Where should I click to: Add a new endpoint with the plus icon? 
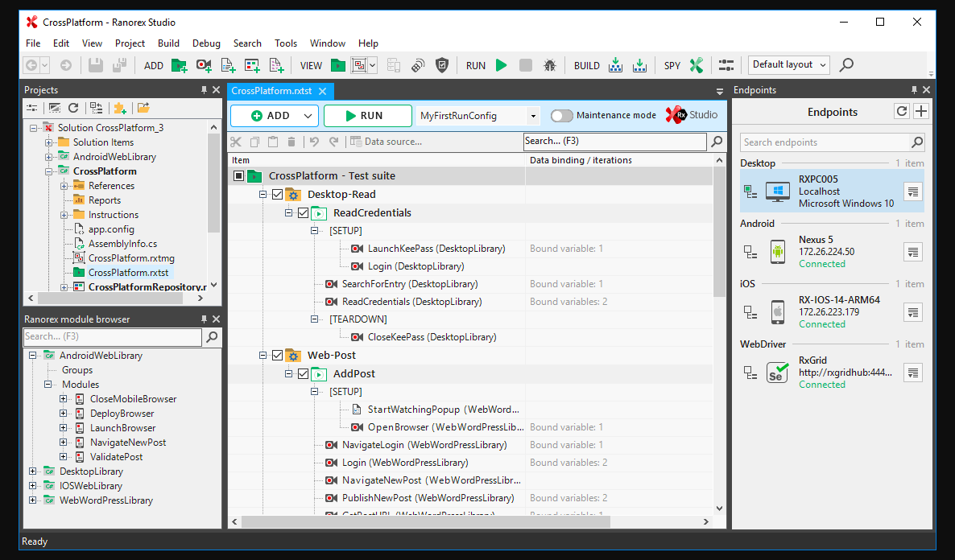pyautogui.click(x=921, y=111)
